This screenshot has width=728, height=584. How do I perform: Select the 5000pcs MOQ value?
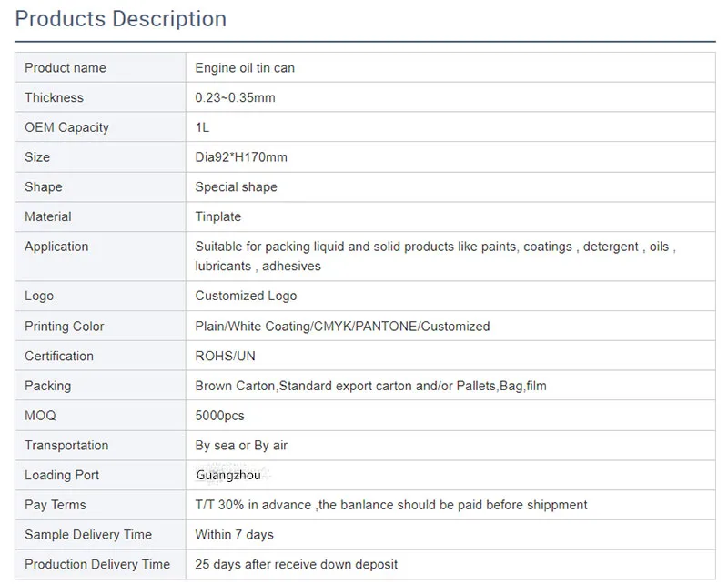pyautogui.click(x=219, y=416)
